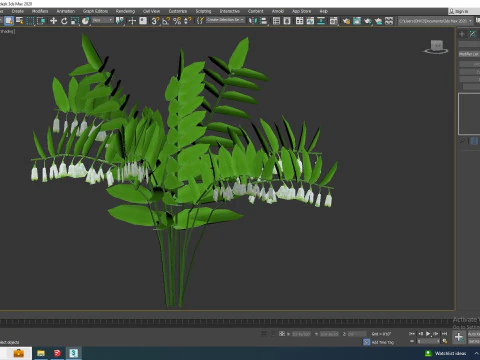Viewport: 480px width, 360px height.
Task: Click the Go to End playback button
Action: click(444, 333)
